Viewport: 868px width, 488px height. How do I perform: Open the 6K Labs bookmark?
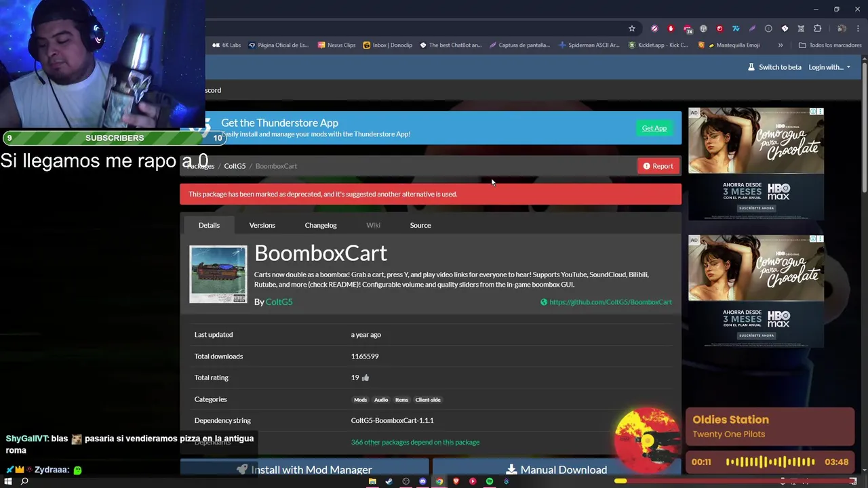tap(226, 45)
